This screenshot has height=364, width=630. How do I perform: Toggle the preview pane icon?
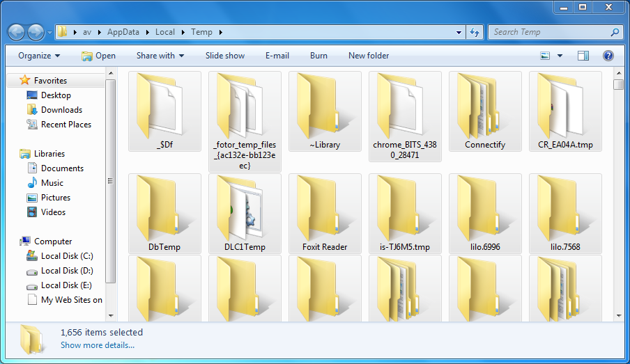pyautogui.click(x=583, y=56)
